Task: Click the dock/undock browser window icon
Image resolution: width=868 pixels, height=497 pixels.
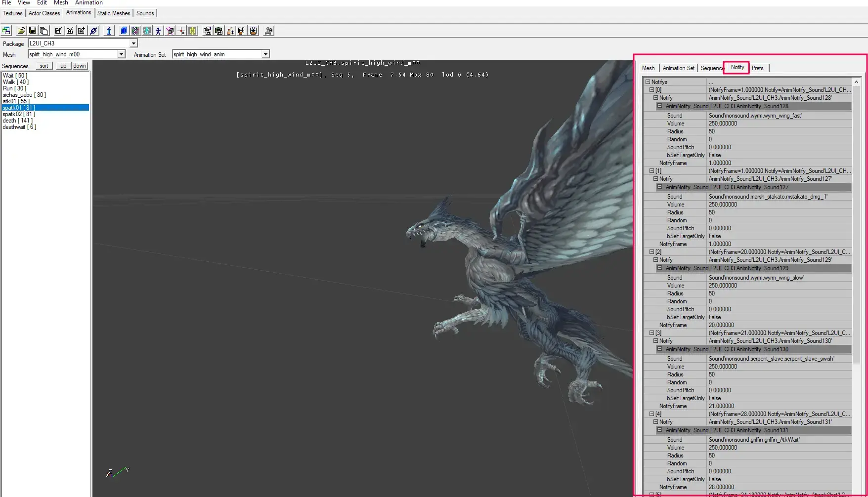Action: pyautogui.click(x=6, y=31)
